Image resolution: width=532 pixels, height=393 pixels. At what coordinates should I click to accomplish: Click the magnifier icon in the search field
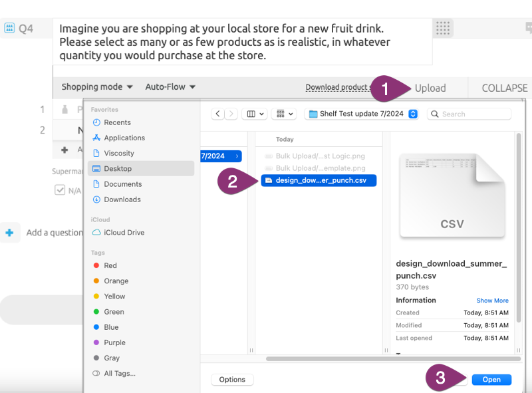point(436,114)
